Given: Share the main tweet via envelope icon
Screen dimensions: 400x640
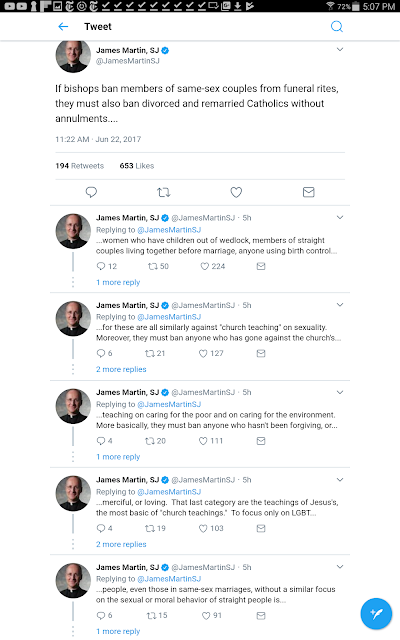Looking at the screenshot, I should click(309, 192).
